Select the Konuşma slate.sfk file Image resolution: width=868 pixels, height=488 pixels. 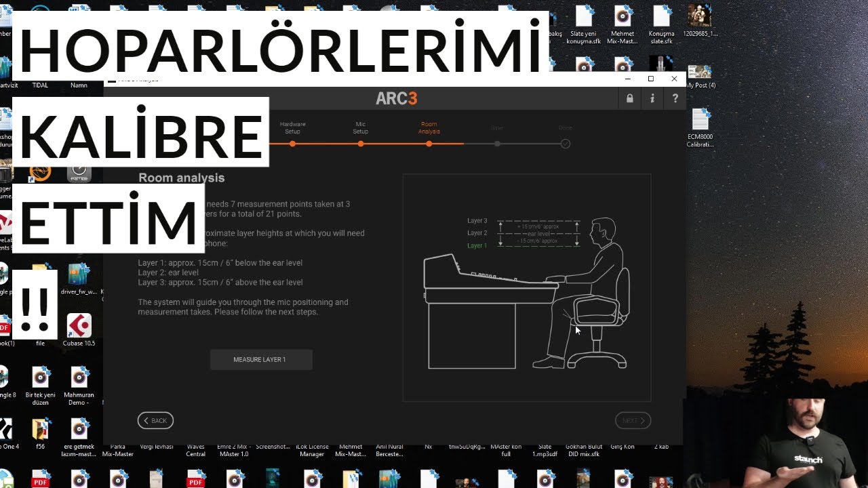click(x=661, y=25)
